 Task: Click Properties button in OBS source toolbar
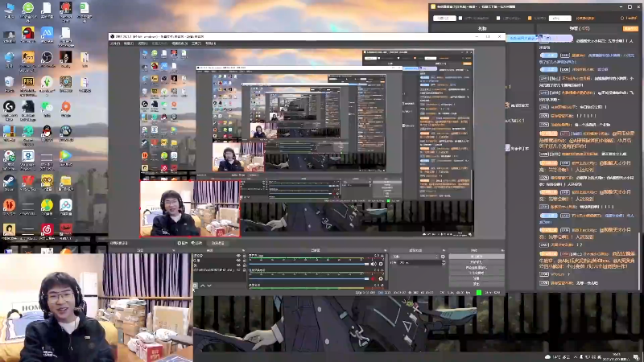click(183, 243)
